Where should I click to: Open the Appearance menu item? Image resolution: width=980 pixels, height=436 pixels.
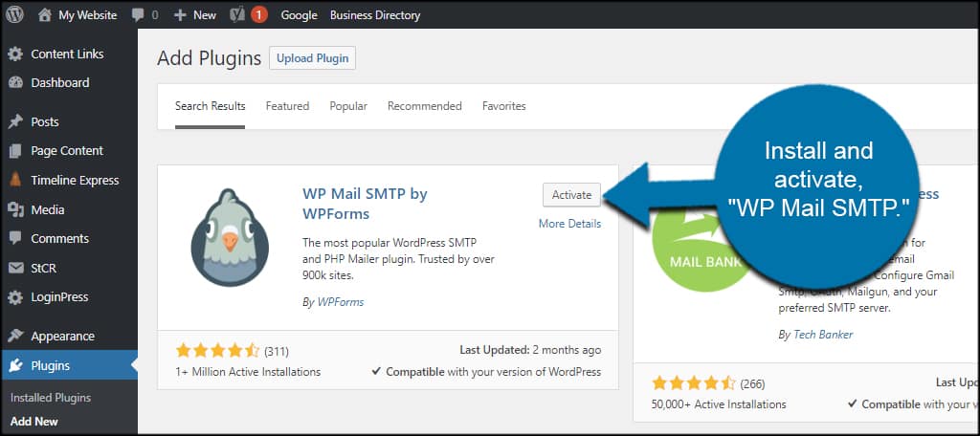[x=62, y=336]
